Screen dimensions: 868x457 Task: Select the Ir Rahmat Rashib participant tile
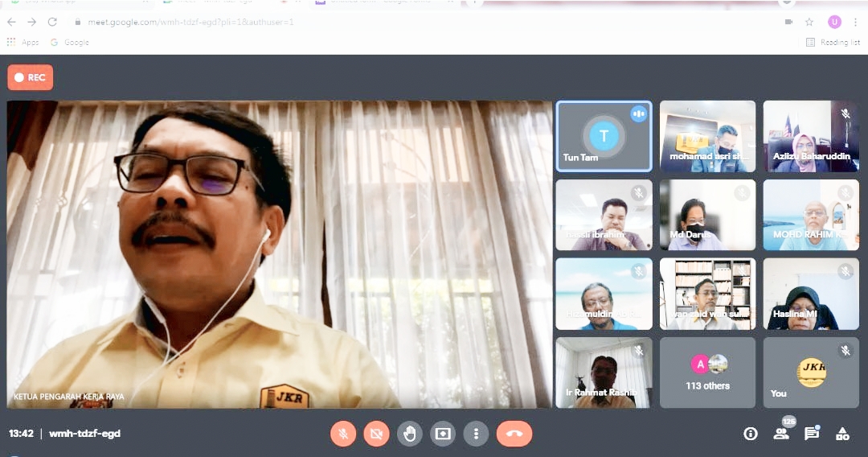[604, 373]
